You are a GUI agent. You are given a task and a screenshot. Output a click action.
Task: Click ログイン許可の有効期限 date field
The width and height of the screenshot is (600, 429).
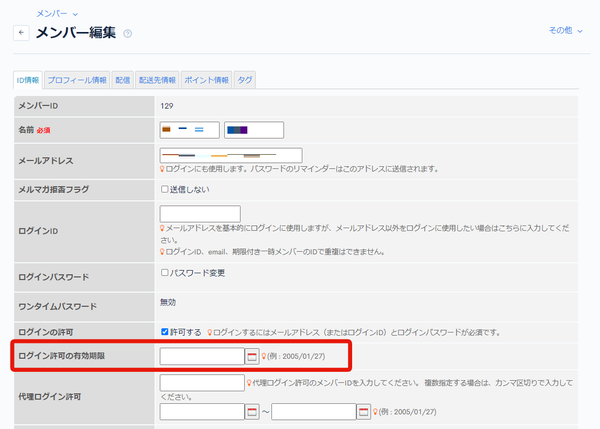coord(202,356)
